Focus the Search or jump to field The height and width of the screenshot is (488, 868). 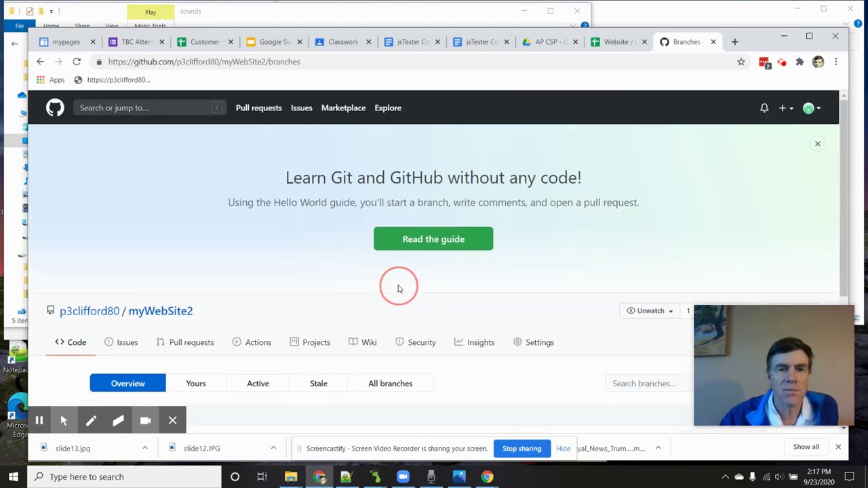pyautogui.click(x=149, y=108)
